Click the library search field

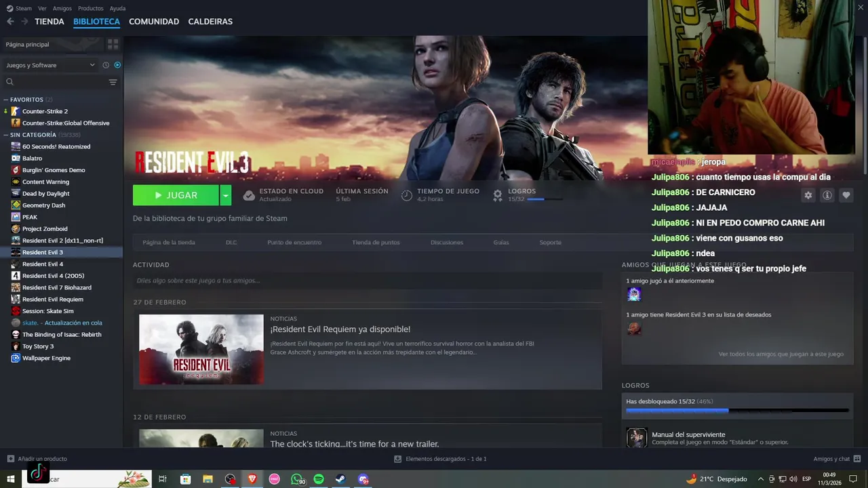pos(54,82)
